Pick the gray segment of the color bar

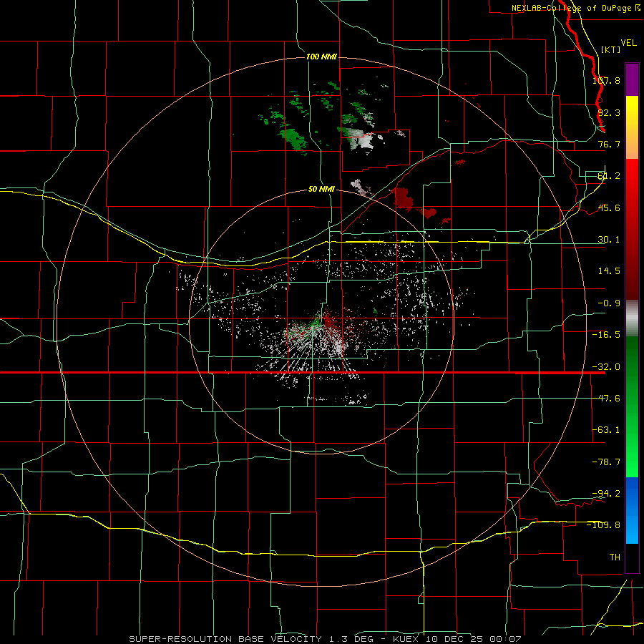pos(632,318)
